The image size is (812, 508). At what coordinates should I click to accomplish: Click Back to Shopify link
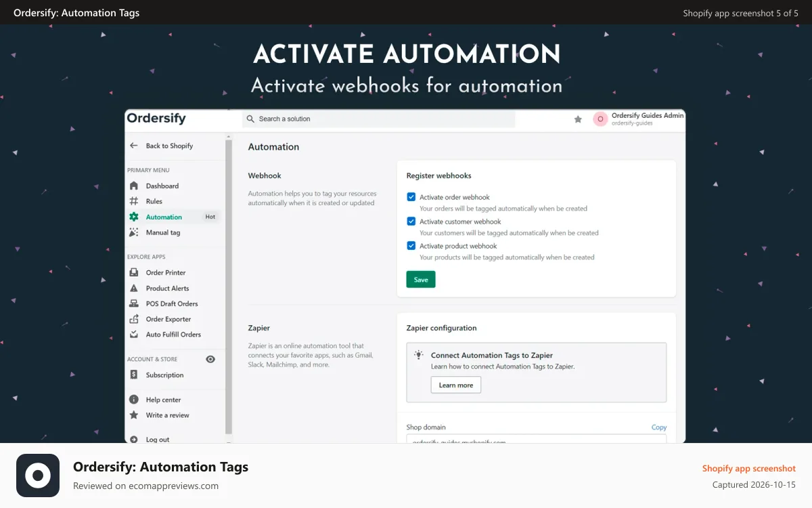tap(169, 146)
